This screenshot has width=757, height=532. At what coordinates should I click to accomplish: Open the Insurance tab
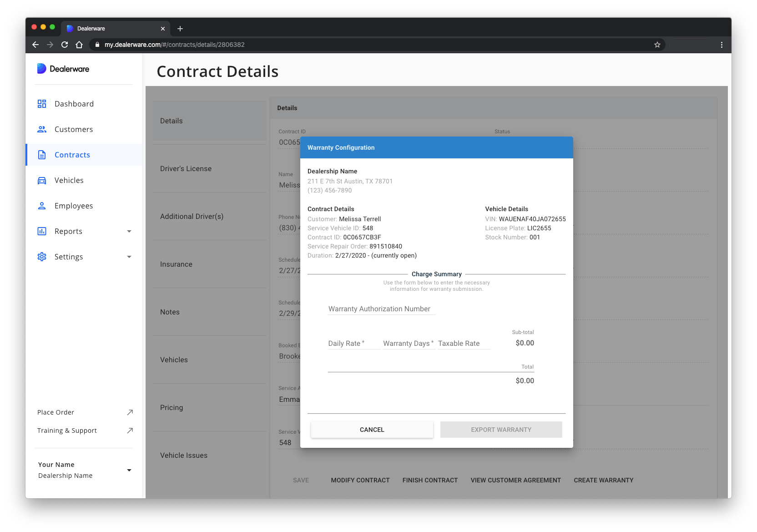coord(177,264)
